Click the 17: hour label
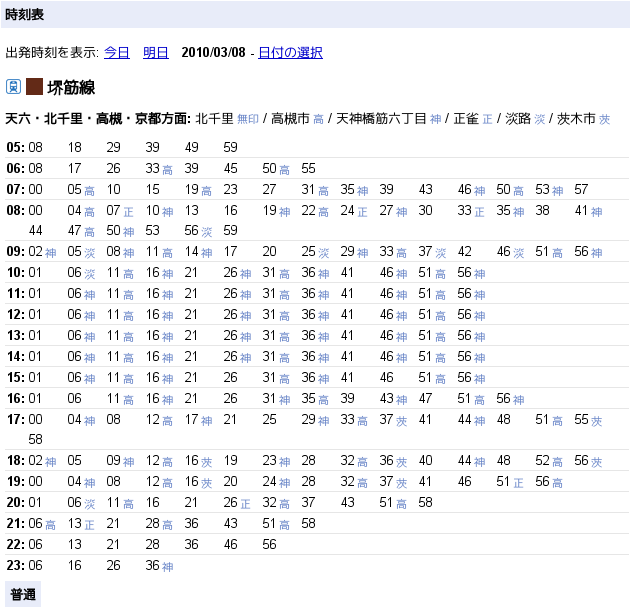 [16, 420]
